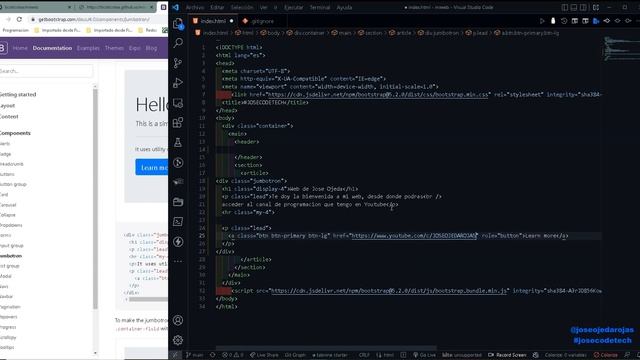The image size is (640, 360).
Task: Toggle the bottom panel layout icon
Action: pyautogui.click(x=574, y=7)
